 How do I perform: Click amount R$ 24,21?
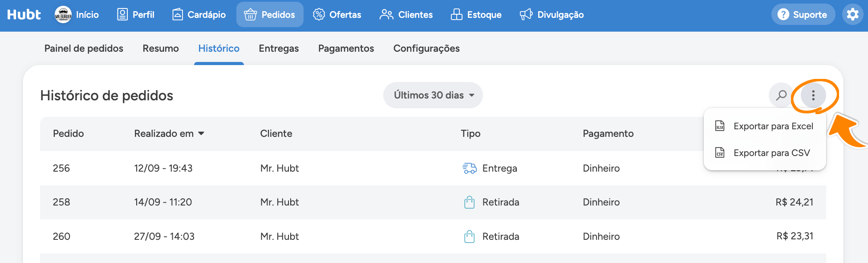click(x=795, y=202)
